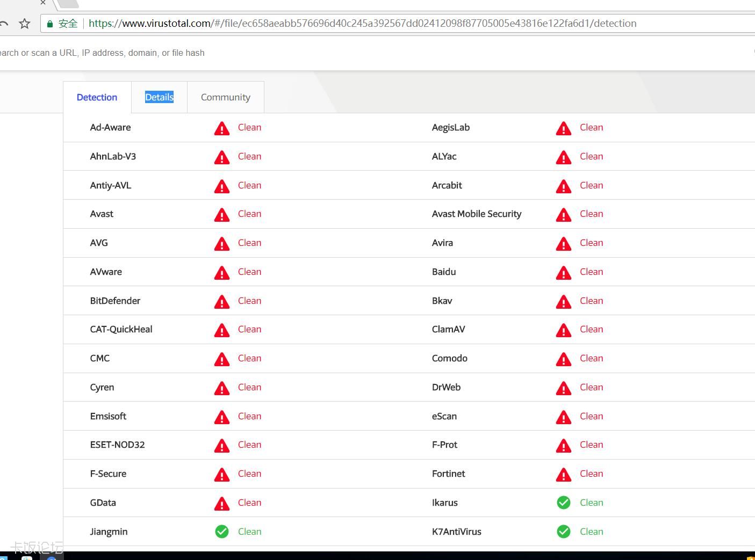This screenshot has height=560, width=755.
Task: Click the red alert icon for Avast
Action: click(222, 215)
